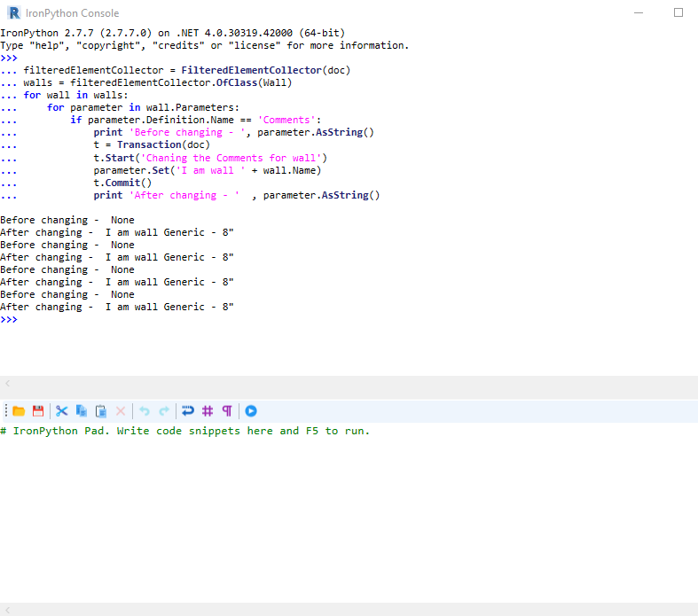Cut selection with the scissors icon
Screen dimensions: 698x616
[62, 411]
